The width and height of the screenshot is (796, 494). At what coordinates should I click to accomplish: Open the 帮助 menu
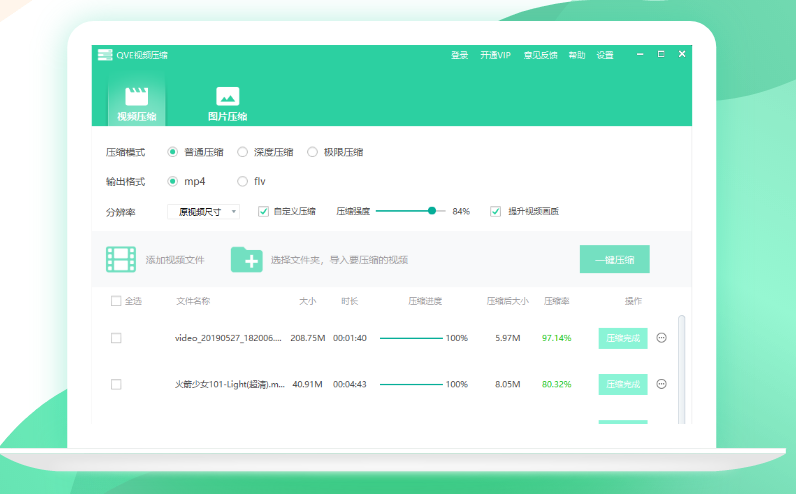click(577, 55)
